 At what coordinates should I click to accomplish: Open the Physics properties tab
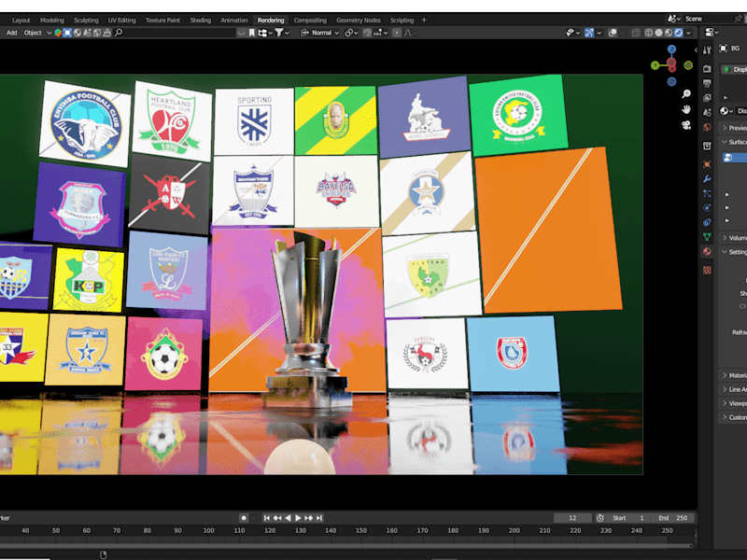pyautogui.click(x=707, y=207)
